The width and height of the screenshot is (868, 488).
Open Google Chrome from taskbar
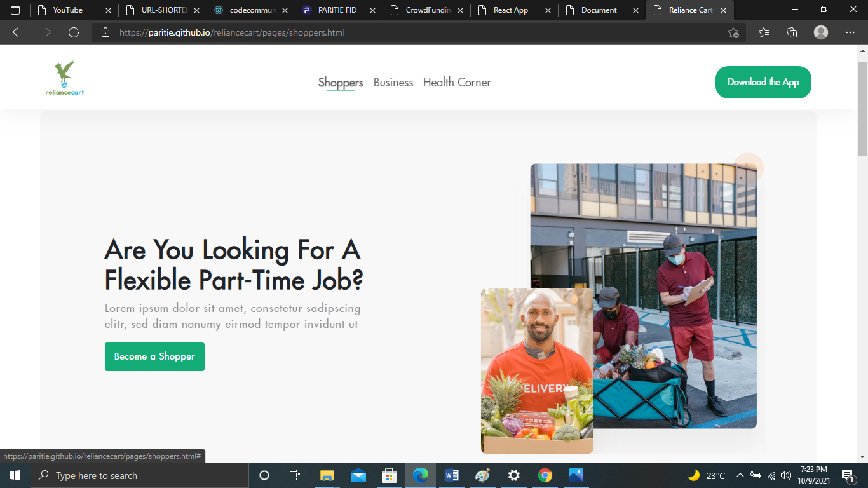[545, 475]
